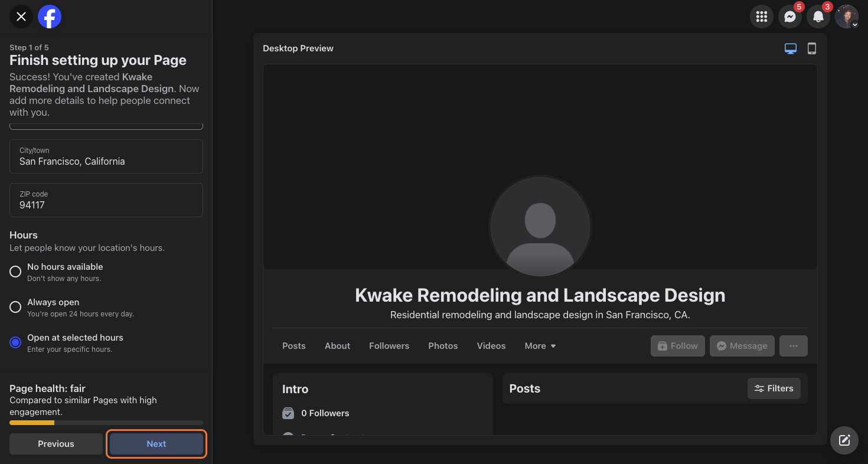
Task: Switch to the Followers tab
Action: coord(389,346)
